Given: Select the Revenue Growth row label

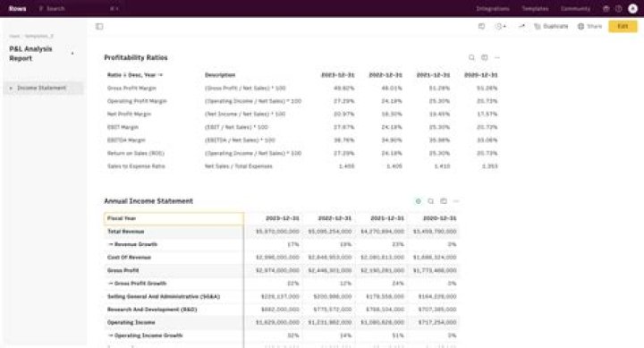Looking at the screenshot, I should coord(132,244).
